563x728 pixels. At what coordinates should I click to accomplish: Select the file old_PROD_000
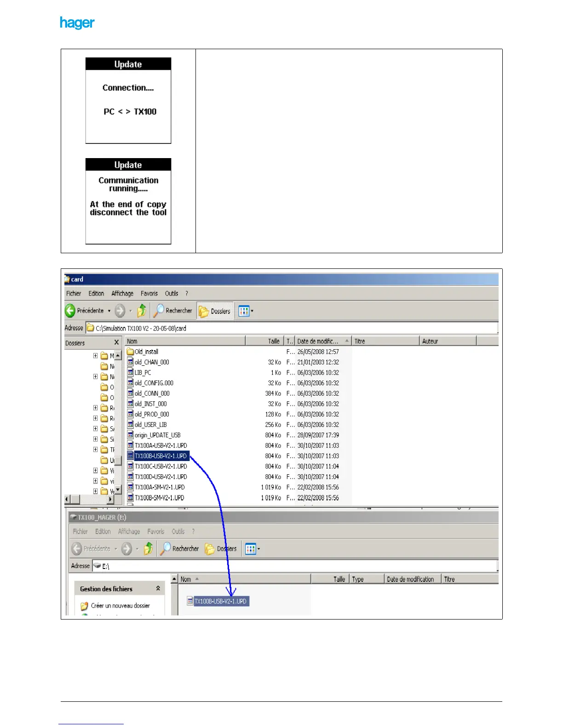coord(152,414)
